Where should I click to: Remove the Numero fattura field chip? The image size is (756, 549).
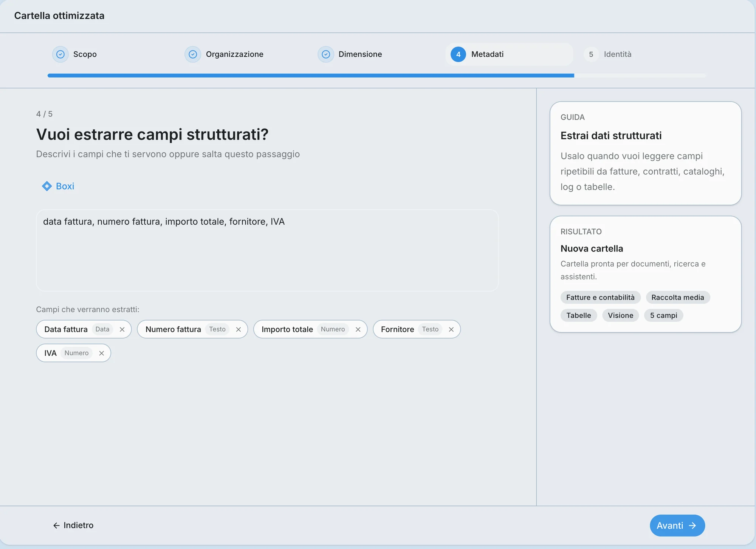(x=239, y=329)
